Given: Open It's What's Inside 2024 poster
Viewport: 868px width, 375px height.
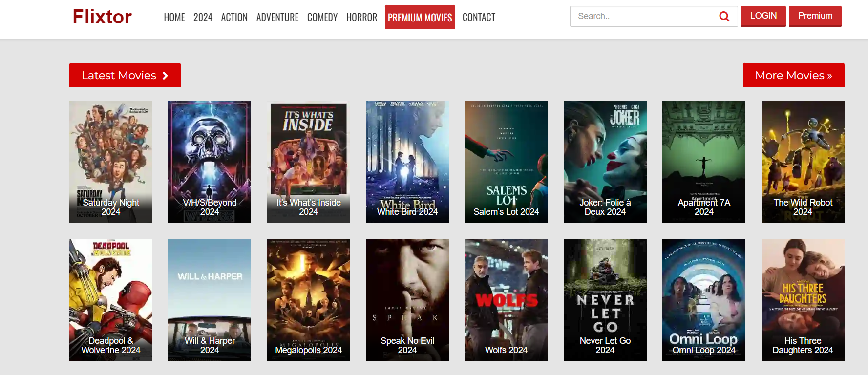Looking at the screenshot, I should (x=309, y=162).
